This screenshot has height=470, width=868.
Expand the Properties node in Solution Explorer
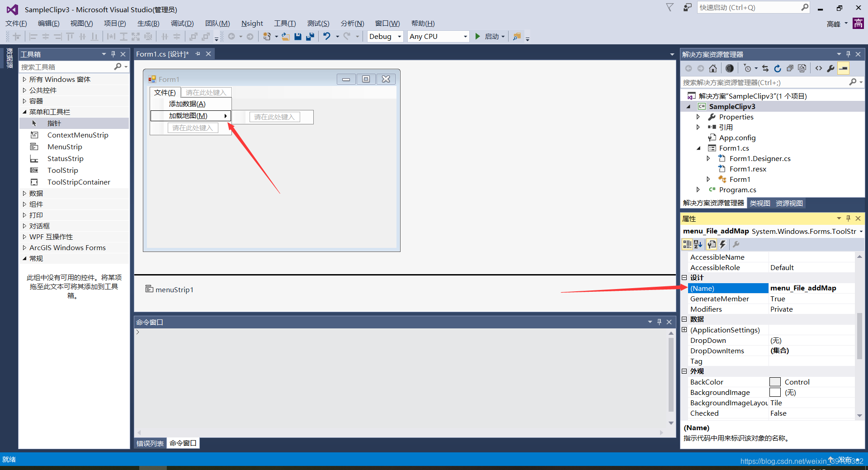click(698, 117)
